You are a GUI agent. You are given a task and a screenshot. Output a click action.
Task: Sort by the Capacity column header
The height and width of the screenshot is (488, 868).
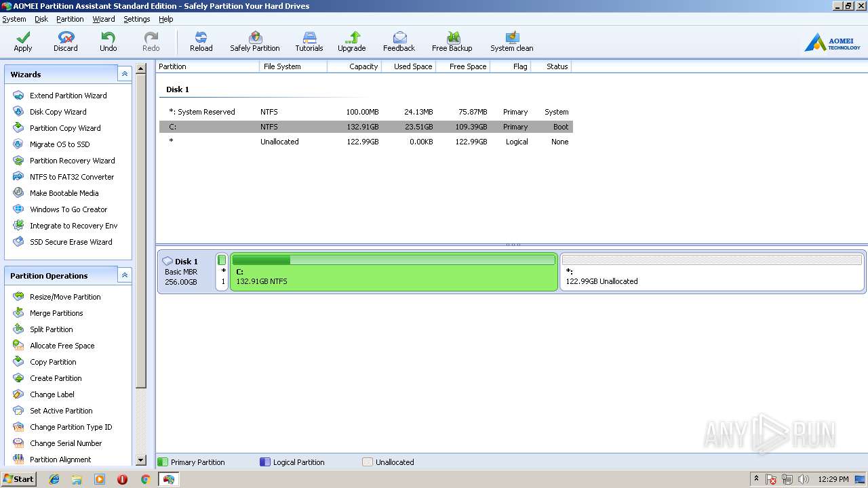pyautogui.click(x=354, y=66)
